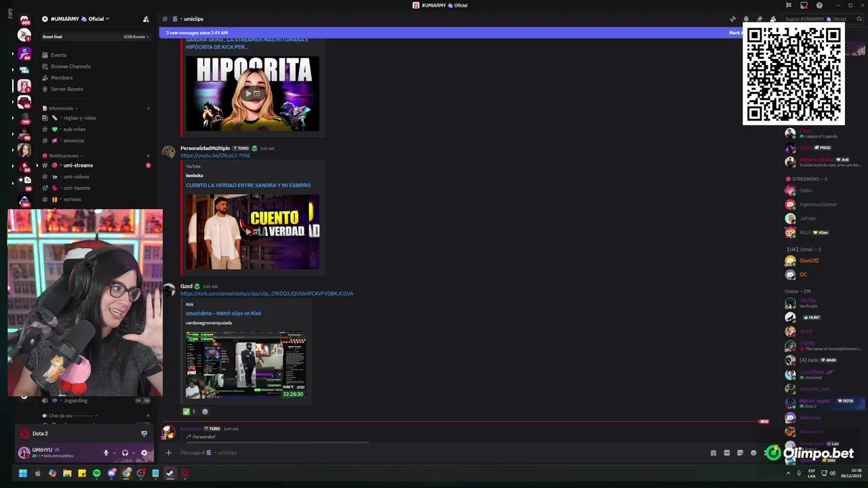Open notification settings bell in header

pyautogui.click(x=746, y=19)
